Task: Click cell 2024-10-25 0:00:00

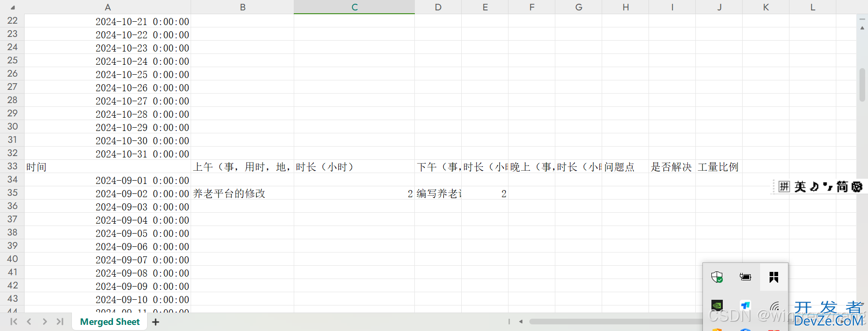Action: click(108, 74)
